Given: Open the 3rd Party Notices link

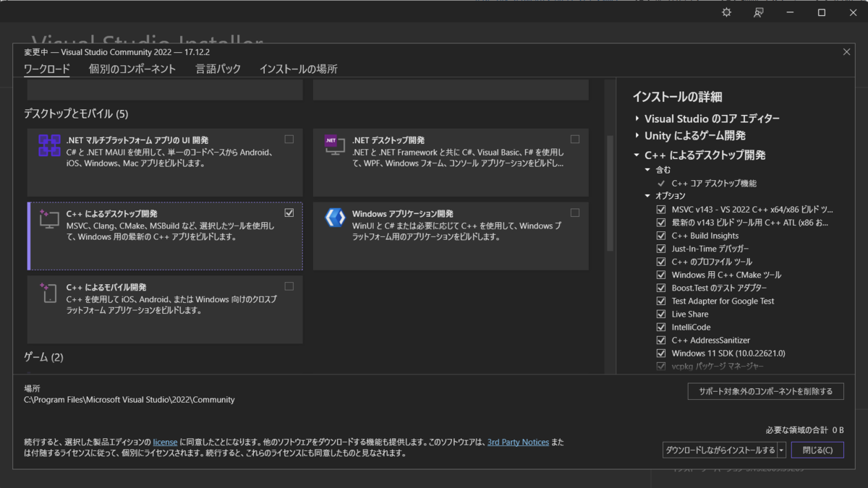Looking at the screenshot, I should pyautogui.click(x=518, y=442).
